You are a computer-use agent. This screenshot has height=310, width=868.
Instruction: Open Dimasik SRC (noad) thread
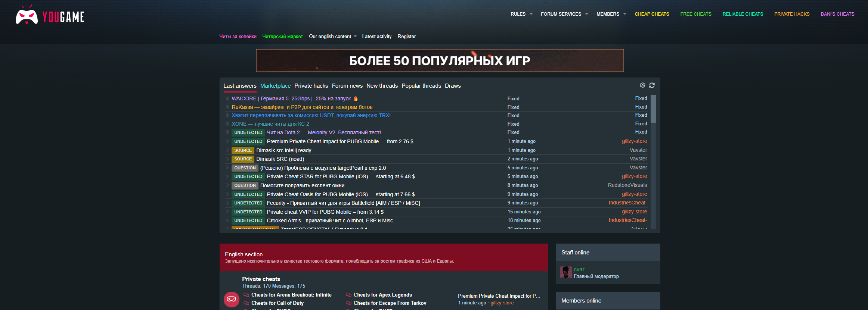click(280, 159)
